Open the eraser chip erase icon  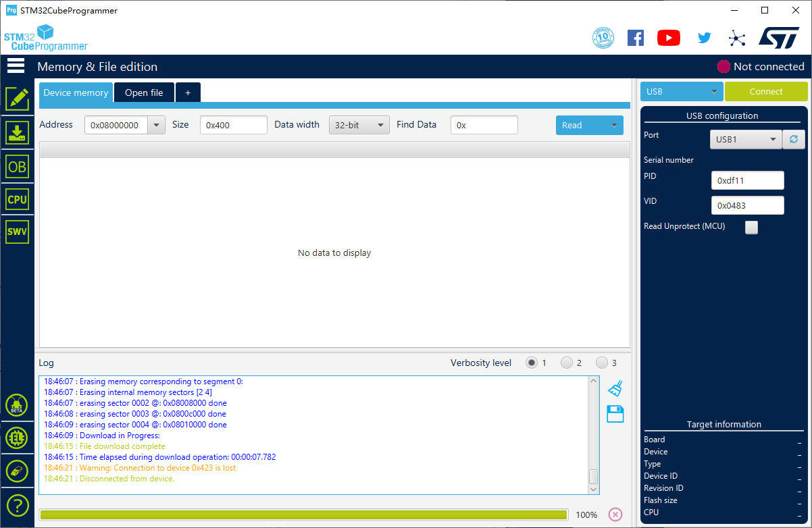pos(17,471)
